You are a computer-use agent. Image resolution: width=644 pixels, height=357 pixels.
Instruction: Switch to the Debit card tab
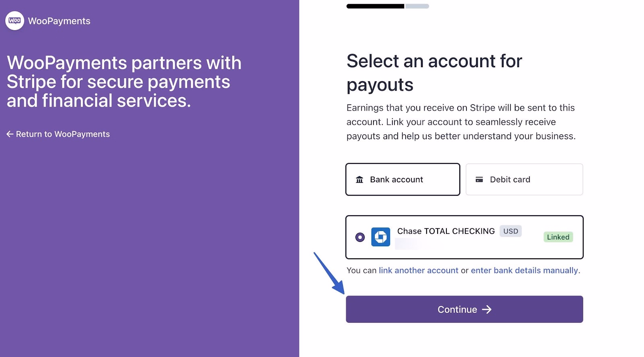524,180
